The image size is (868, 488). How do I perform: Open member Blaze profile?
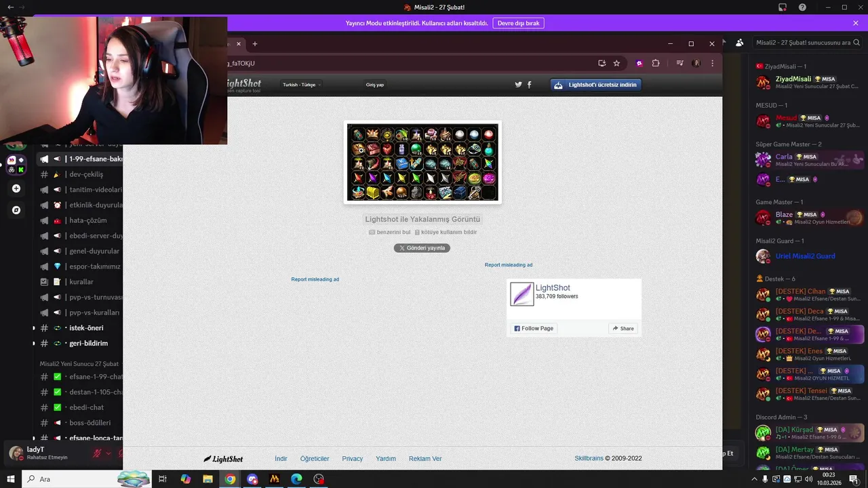coord(810,218)
